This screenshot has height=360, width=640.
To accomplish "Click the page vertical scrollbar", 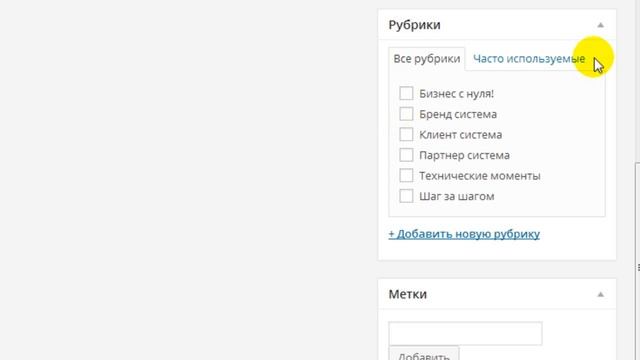I will (x=637, y=261).
